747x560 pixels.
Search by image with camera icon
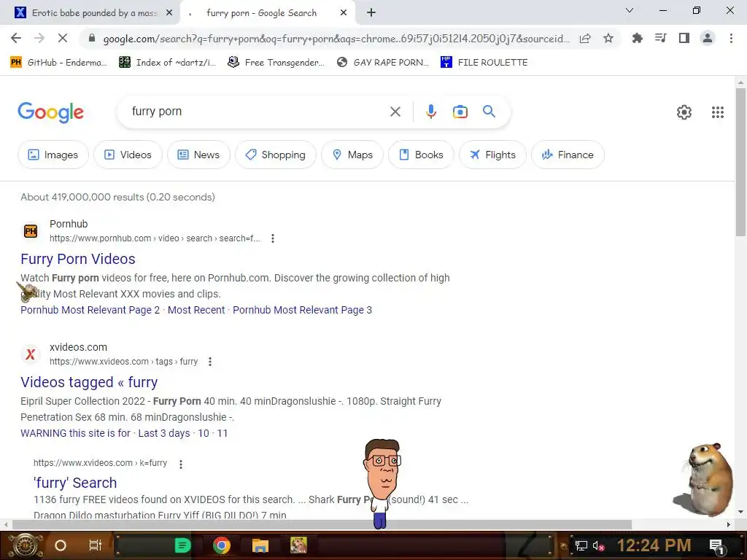coord(460,112)
